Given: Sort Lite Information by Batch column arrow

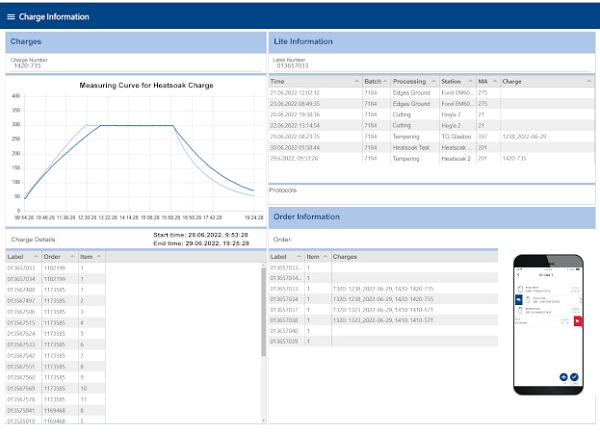Looking at the screenshot, I should tap(385, 81).
